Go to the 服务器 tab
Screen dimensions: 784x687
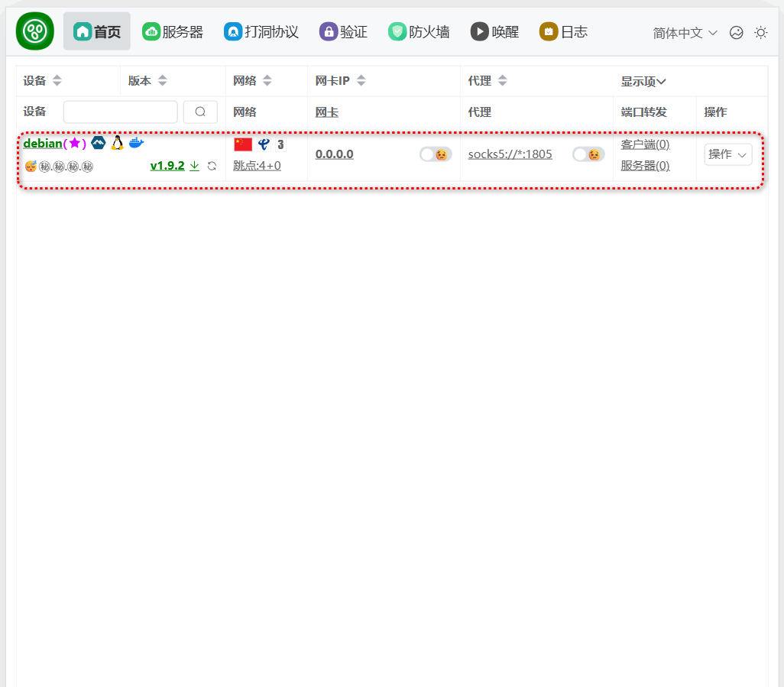[173, 31]
